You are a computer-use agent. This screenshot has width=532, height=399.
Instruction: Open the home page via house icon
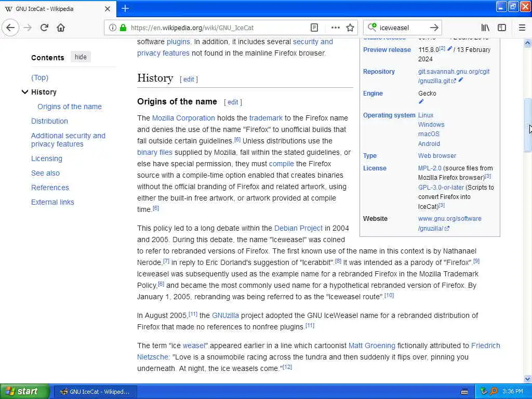(61, 28)
